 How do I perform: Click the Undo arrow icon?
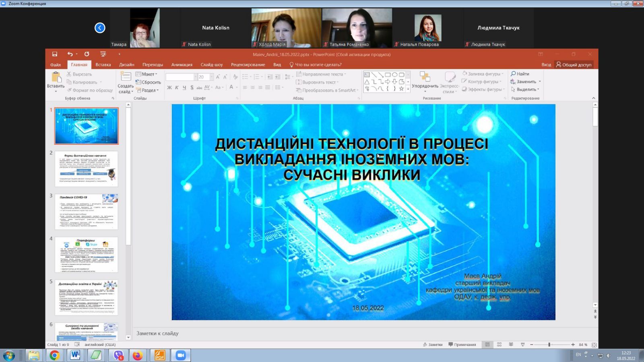(70, 54)
